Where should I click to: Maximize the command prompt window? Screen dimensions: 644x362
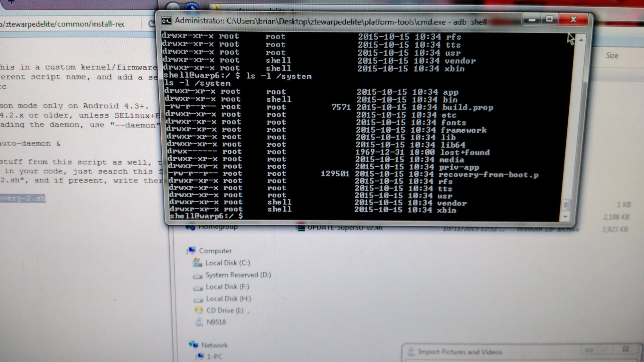click(549, 19)
